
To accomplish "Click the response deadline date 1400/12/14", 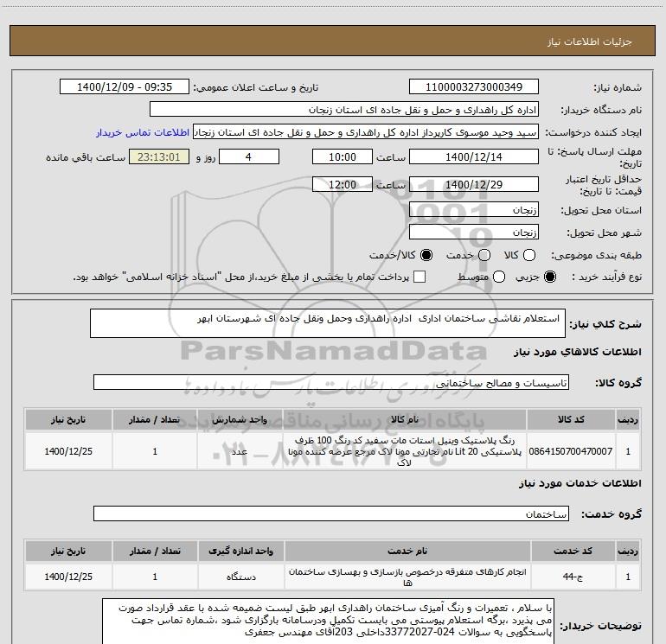I will click(x=474, y=157).
